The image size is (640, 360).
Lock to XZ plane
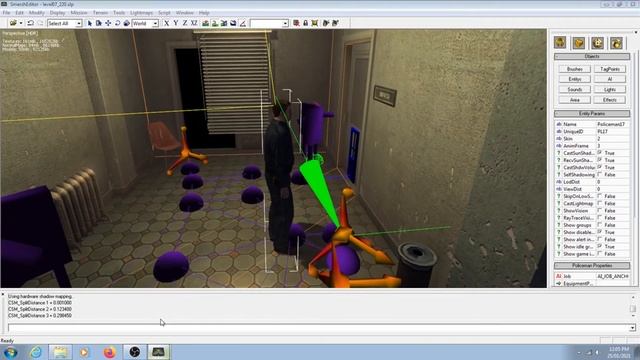coord(194,23)
